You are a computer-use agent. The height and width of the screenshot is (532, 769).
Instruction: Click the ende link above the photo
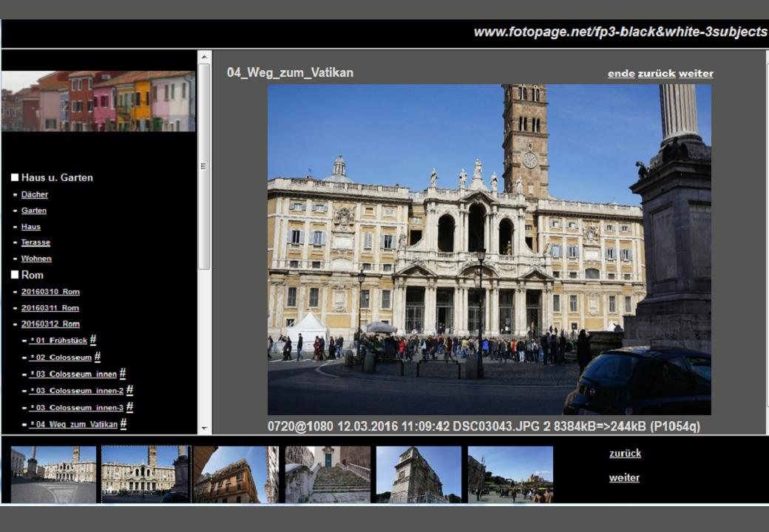[x=621, y=73]
